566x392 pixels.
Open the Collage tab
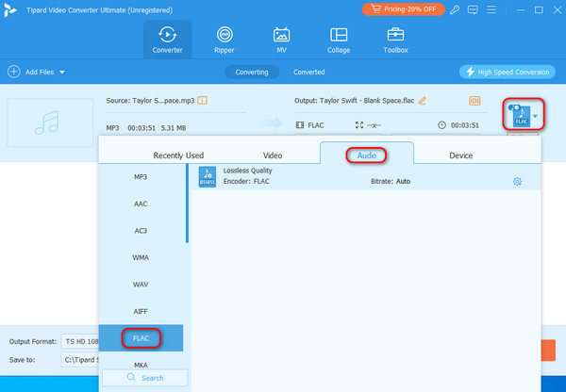point(339,40)
